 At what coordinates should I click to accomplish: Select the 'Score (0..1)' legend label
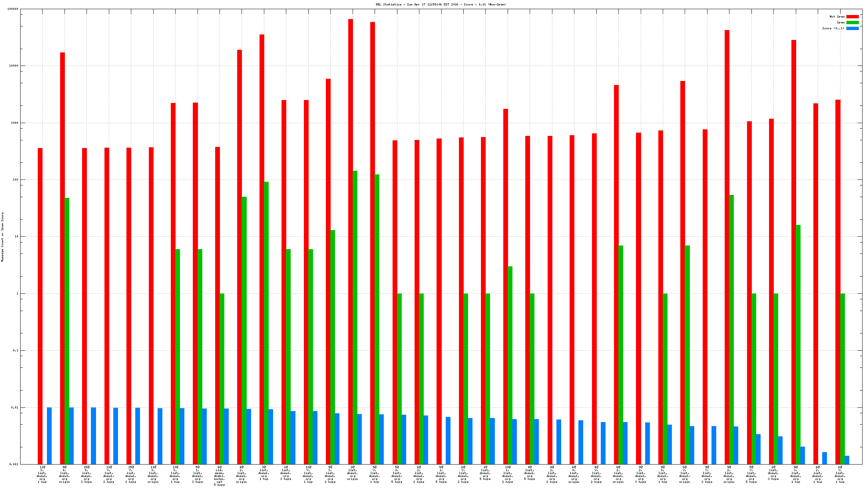pos(833,28)
